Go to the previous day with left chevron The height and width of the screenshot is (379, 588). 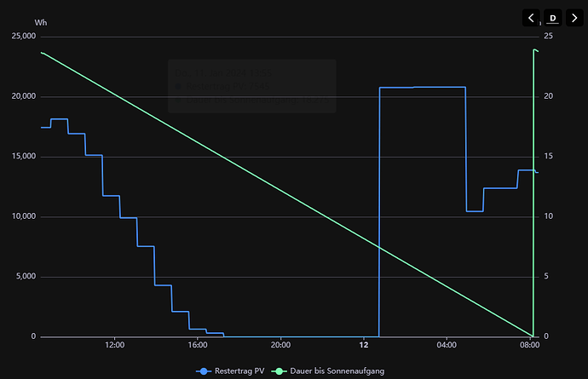[x=531, y=18]
